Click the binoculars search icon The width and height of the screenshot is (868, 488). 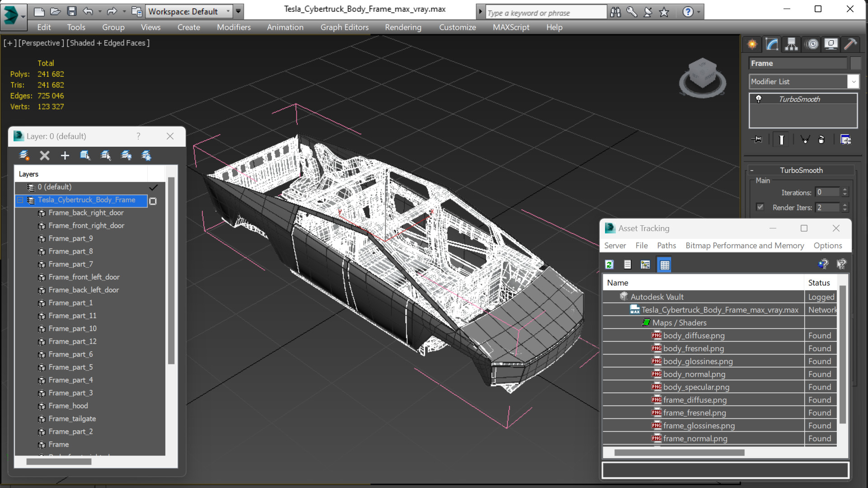coord(615,12)
